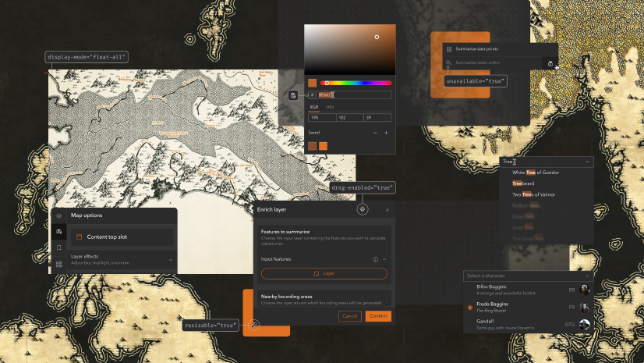This screenshot has width=644, height=363.
Task: Click the grid icon at bottom of Map options sidebar
Action: (x=58, y=264)
